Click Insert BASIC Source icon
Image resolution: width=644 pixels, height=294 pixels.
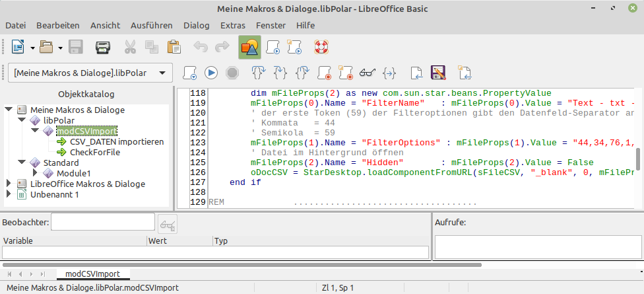pyautogui.click(x=417, y=73)
